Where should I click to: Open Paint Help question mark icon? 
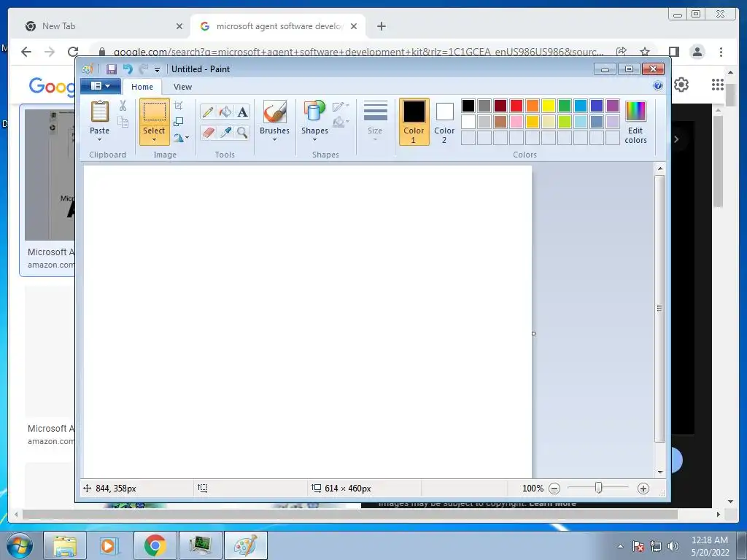pos(658,86)
